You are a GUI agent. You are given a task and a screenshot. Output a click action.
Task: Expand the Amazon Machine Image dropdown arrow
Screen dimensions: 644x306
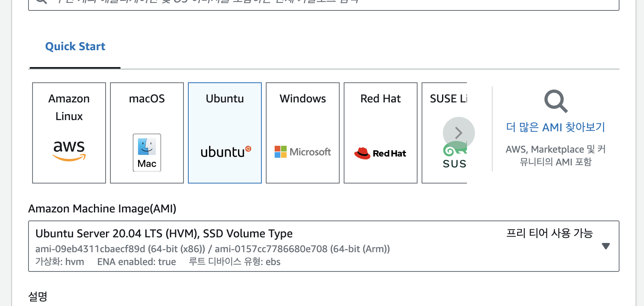coord(606,246)
